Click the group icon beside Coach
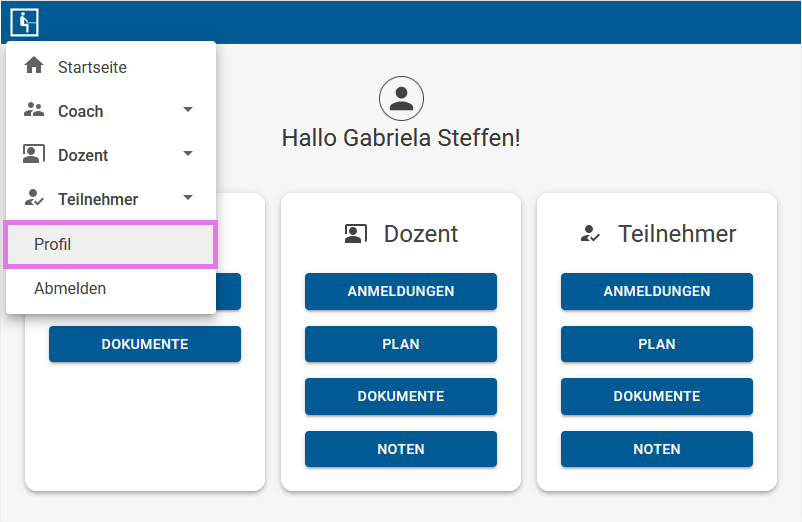This screenshot has height=522, width=802. (x=34, y=109)
